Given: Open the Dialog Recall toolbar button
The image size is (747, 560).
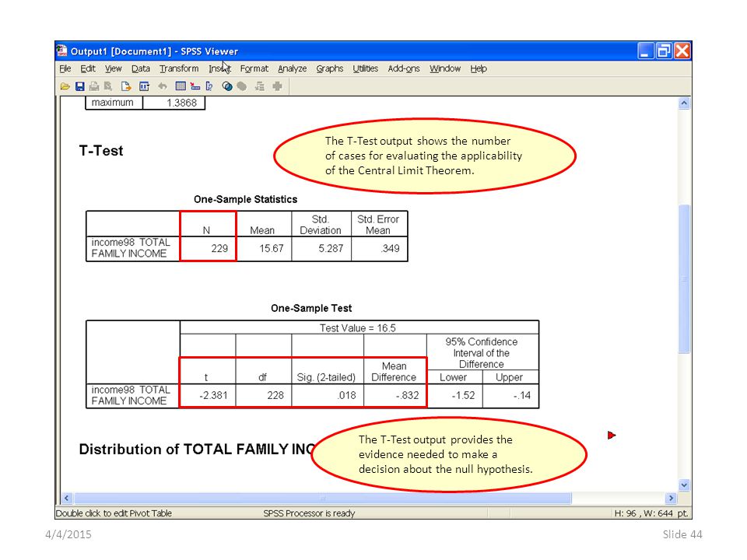Looking at the screenshot, I should point(144,86).
